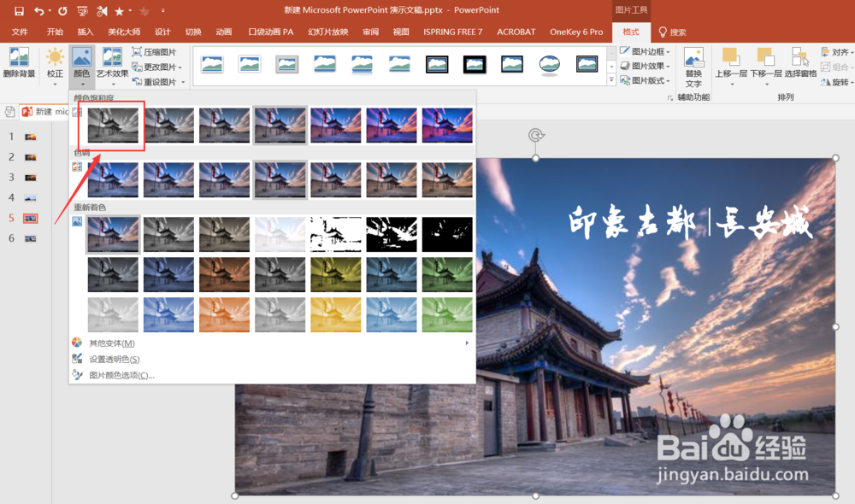Open the 口袋动画 PA ribbon tab

point(266,32)
